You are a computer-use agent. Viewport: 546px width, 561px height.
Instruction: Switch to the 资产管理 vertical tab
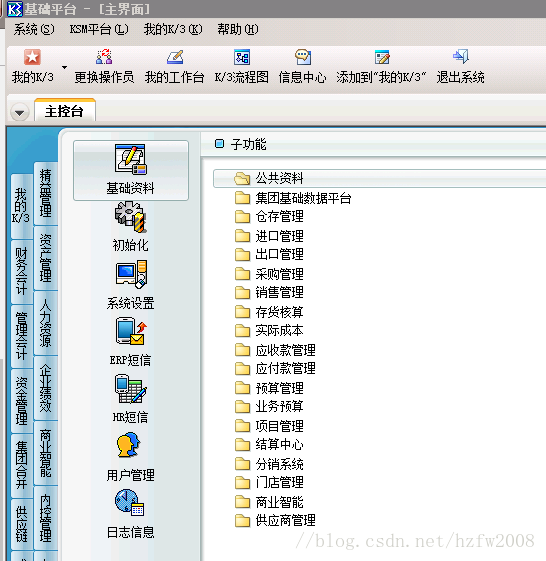pos(46,258)
